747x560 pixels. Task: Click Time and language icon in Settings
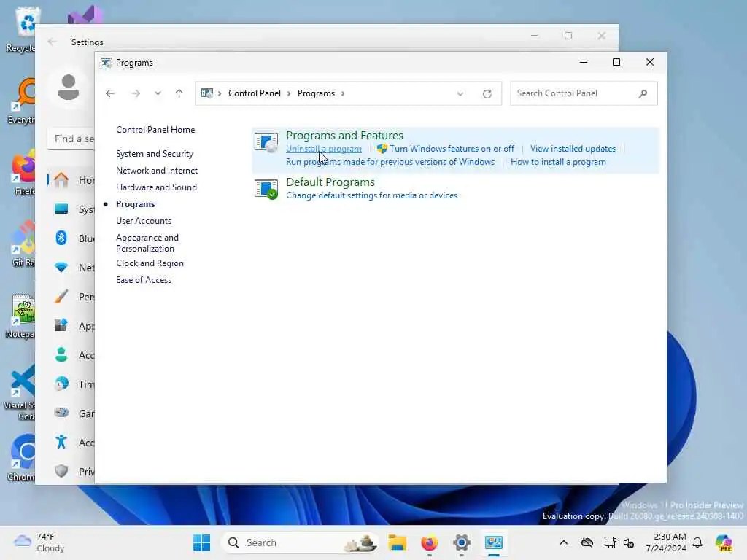pos(61,384)
